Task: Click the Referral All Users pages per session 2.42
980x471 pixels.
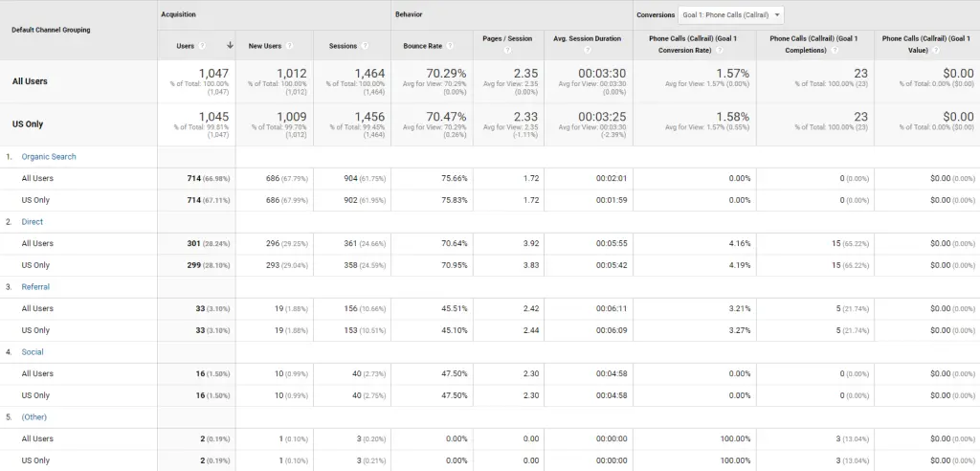Action: coord(531,308)
